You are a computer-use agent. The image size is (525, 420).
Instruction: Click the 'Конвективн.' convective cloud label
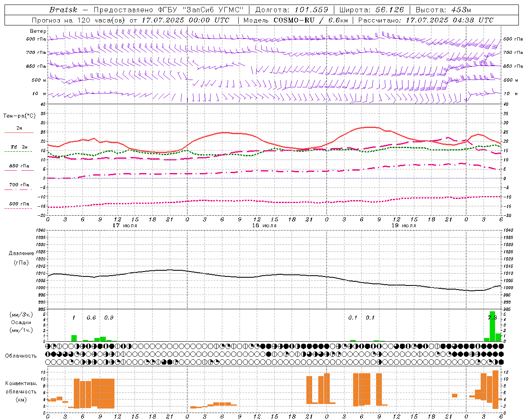coord(21,383)
